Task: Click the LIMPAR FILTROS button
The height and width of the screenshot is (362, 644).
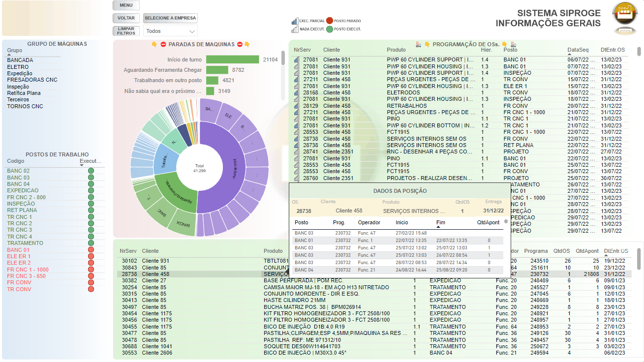Action: pos(126,30)
